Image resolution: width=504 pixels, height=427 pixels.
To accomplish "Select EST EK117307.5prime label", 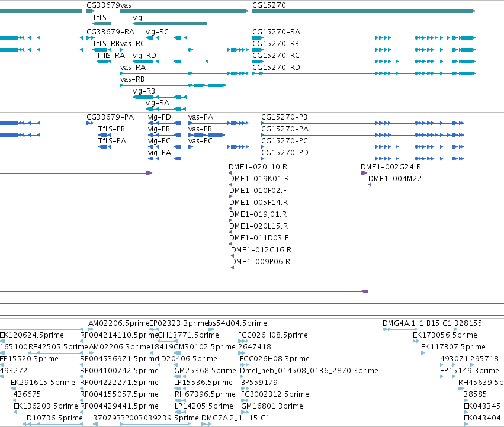I will click(453, 347).
